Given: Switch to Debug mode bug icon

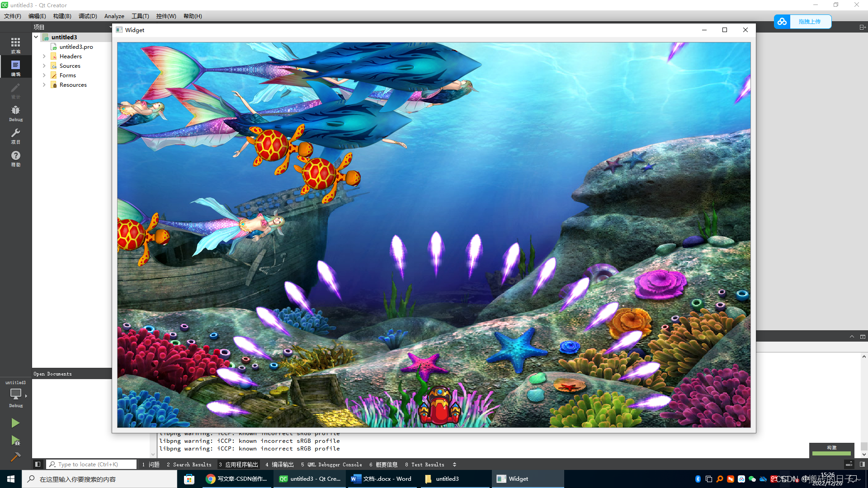Looking at the screenshot, I should tap(16, 113).
